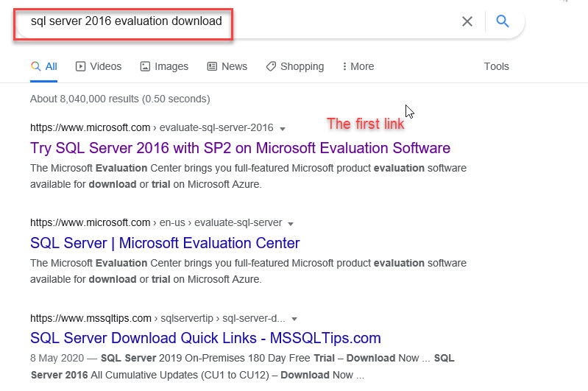Click the blue magnifier search button
This screenshot has width=588, height=391.
[x=503, y=21]
